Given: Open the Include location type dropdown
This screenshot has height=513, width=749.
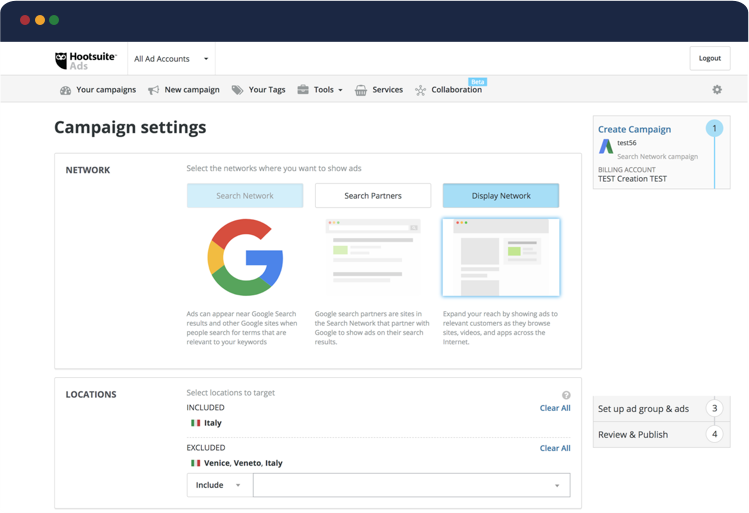Looking at the screenshot, I should point(219,485).
